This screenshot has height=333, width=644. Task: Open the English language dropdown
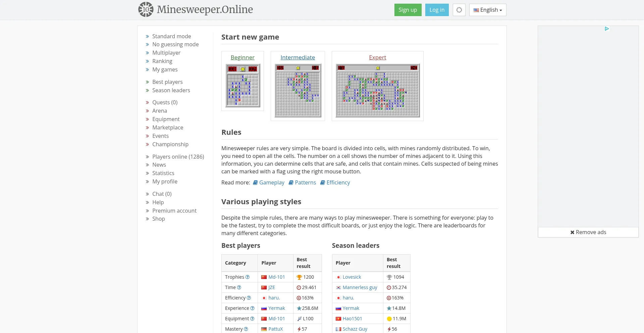pos(487,10)
